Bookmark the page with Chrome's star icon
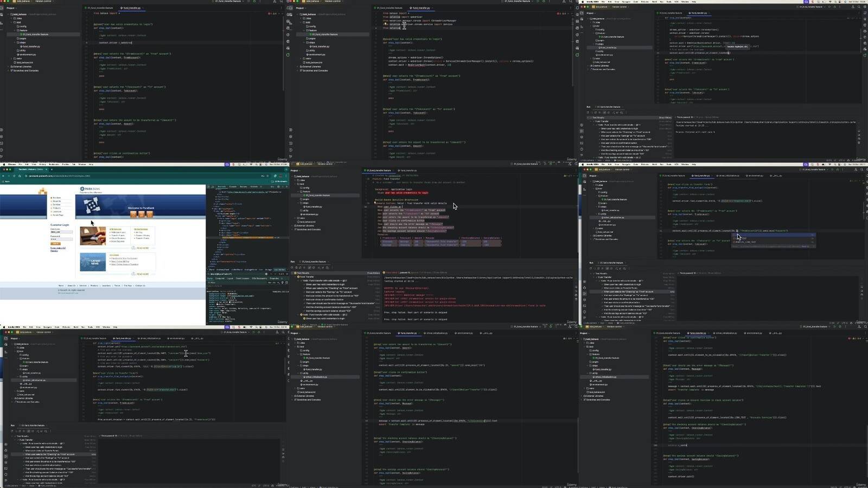This screenshot has height=488, width=868. coord(267,176)
